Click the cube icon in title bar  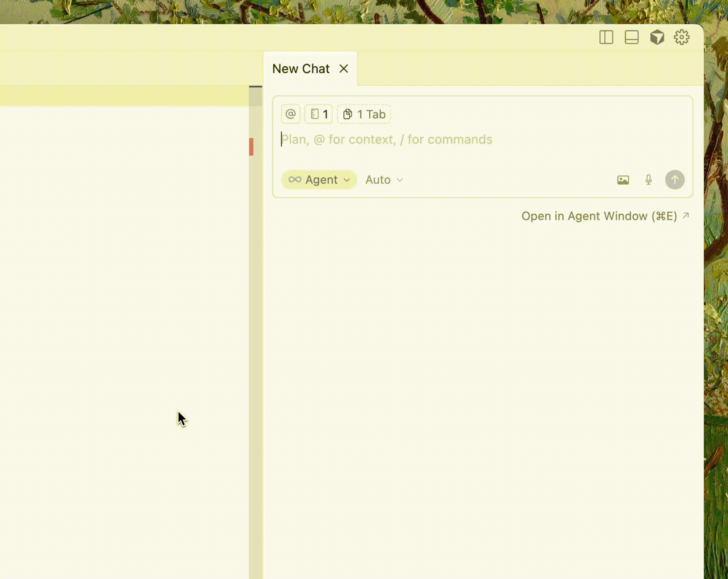657,37
